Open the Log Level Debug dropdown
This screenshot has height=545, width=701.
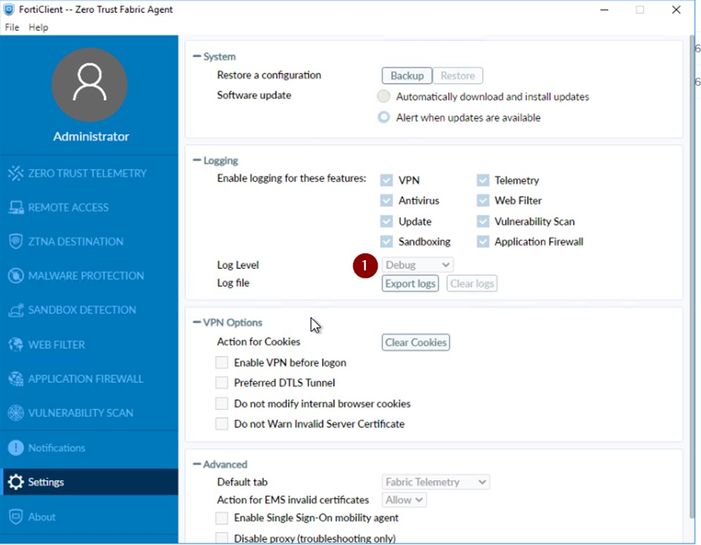click(x=417, y=265)
